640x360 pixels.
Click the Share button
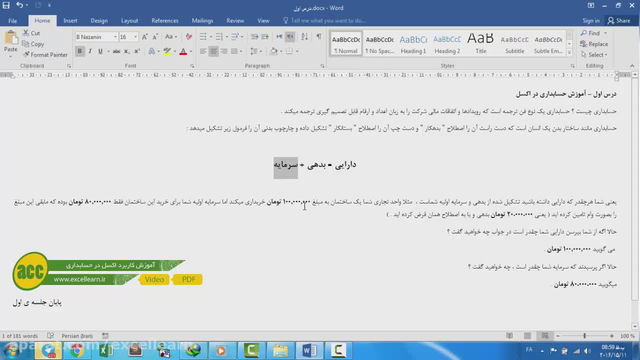tap(619, 20)
